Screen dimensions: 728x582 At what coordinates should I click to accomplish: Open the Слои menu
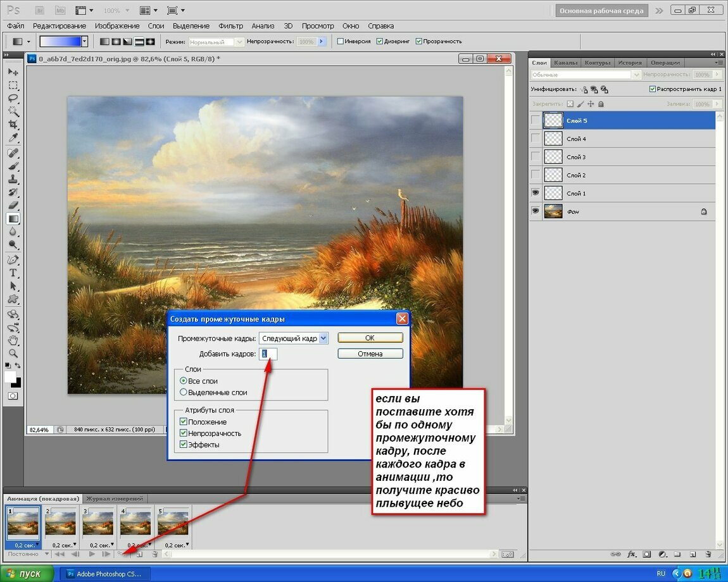tap(156, 26)
